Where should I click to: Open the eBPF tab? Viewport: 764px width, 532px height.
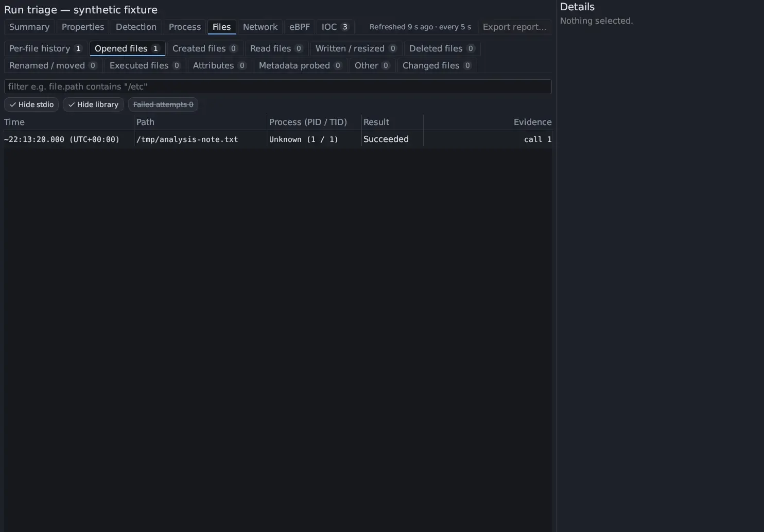coord(300,27)
